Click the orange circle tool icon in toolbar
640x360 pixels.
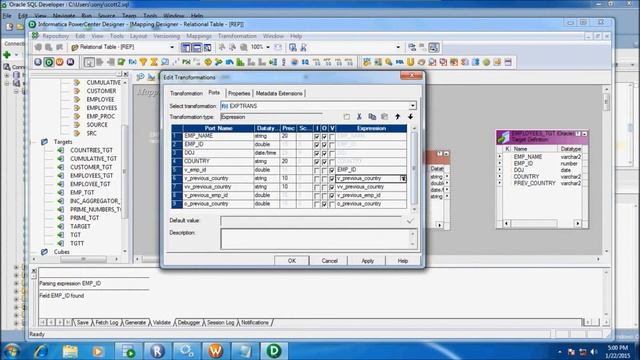point(60,62)
